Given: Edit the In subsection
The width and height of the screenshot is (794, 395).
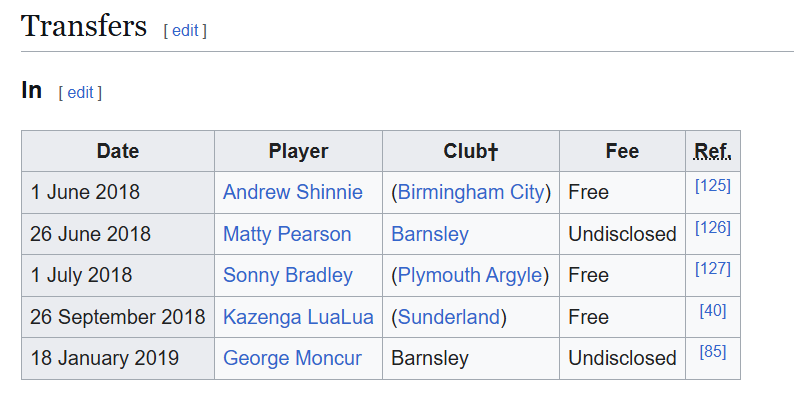Looking at the screenshot, I should click(81, 93).
